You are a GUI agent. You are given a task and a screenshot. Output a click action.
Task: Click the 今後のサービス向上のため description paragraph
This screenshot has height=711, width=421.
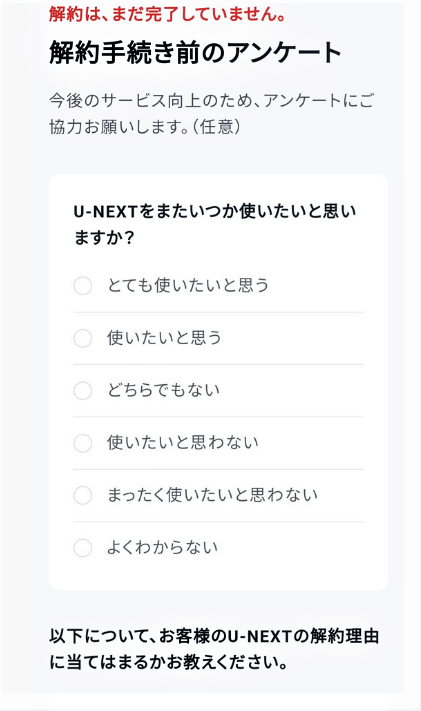211,113
